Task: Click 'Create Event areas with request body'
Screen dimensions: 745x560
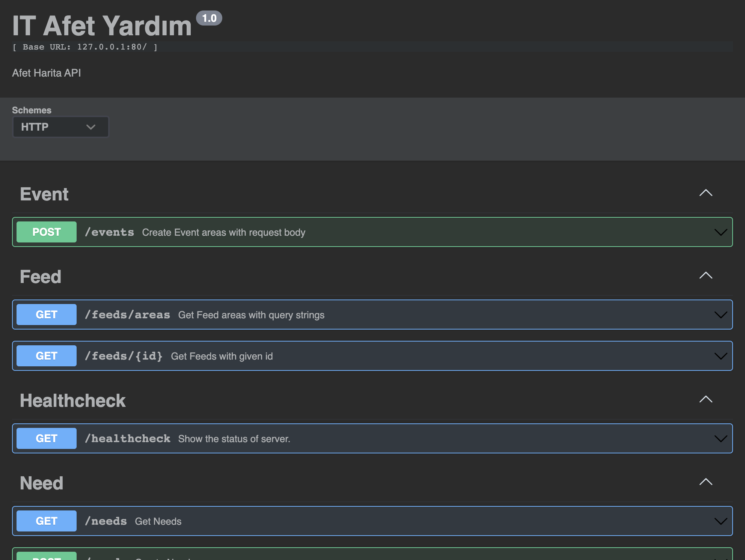Action: point(224,232)
